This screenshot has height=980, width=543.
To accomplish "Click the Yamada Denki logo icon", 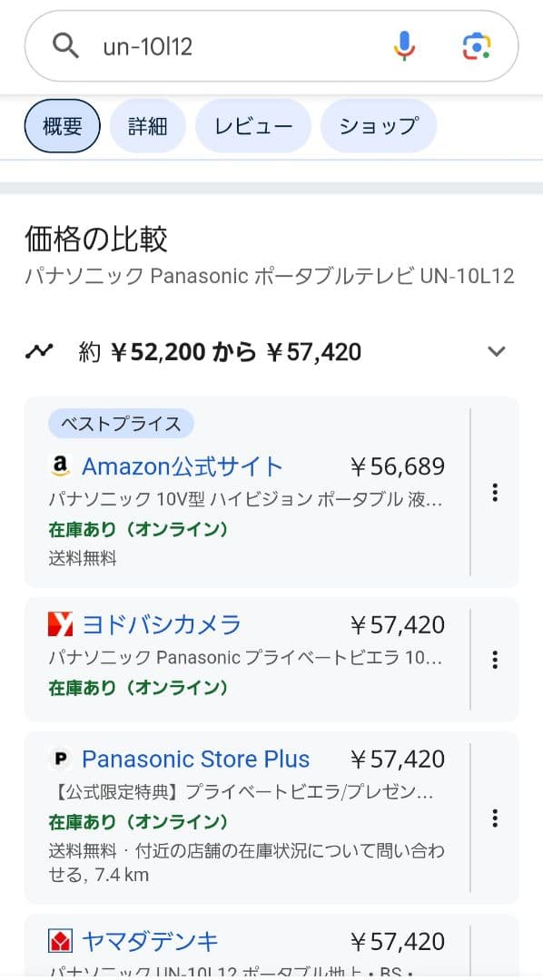I will [x=60, y=941].
